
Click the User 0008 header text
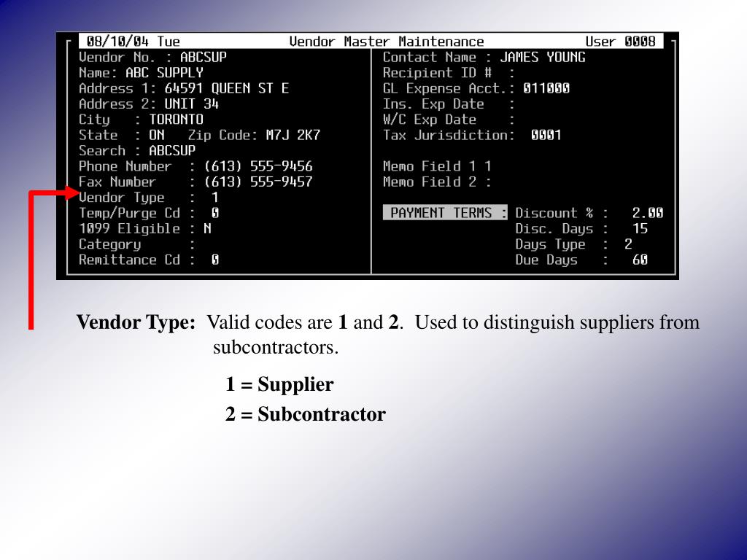coord(620,42)
